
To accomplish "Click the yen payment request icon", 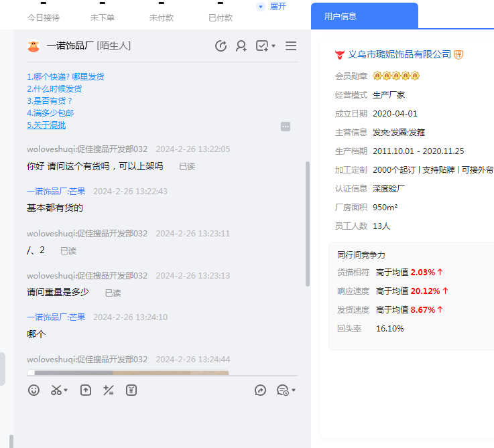I will pyautogui.click(x=131, y=390).
